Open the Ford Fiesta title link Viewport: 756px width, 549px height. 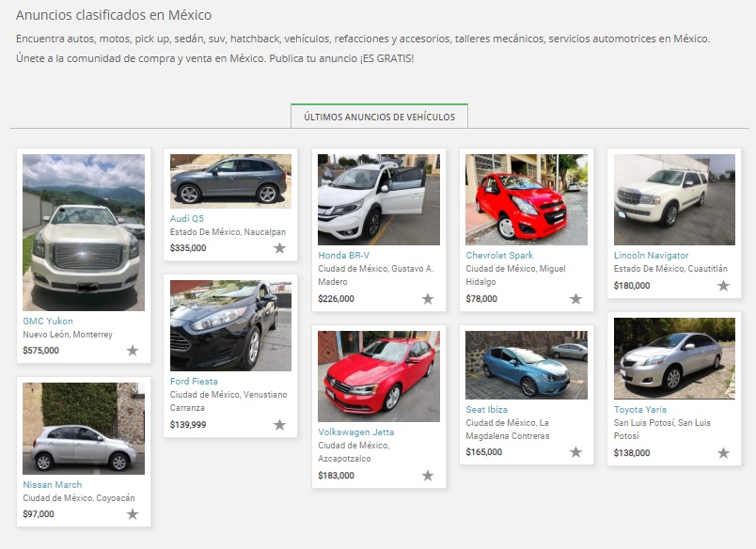pos(194,382)
